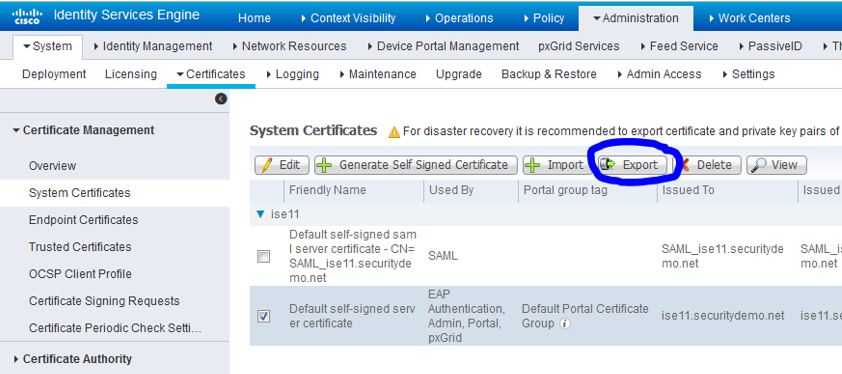This screenshot has height=374, width=842.
Task: Open the Certificates tab menu
Action: point(211,74)
